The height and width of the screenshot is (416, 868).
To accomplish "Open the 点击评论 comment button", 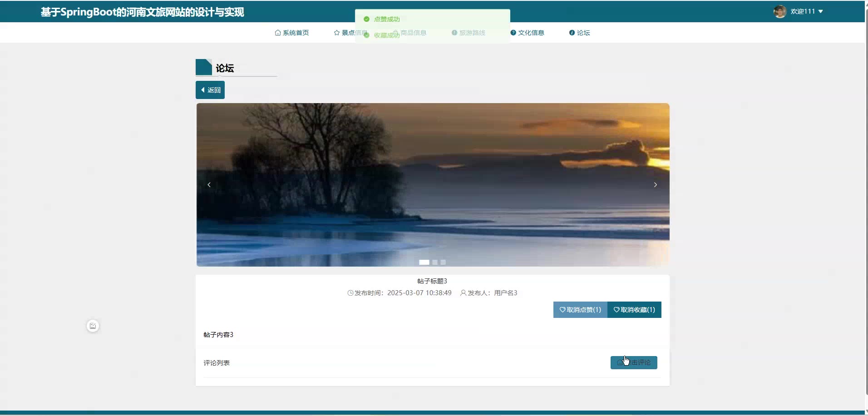I will tap(634, 362).
